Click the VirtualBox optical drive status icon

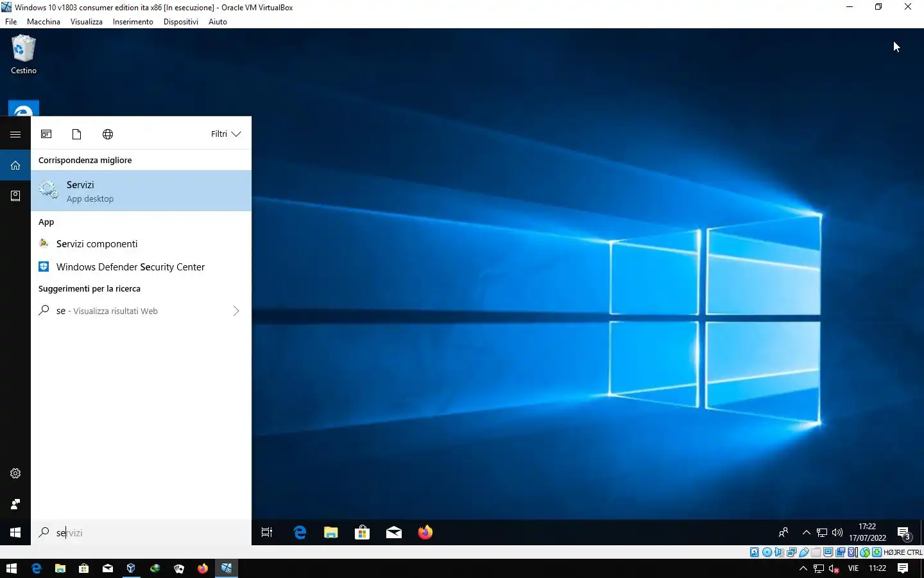(x=767, y=552)
